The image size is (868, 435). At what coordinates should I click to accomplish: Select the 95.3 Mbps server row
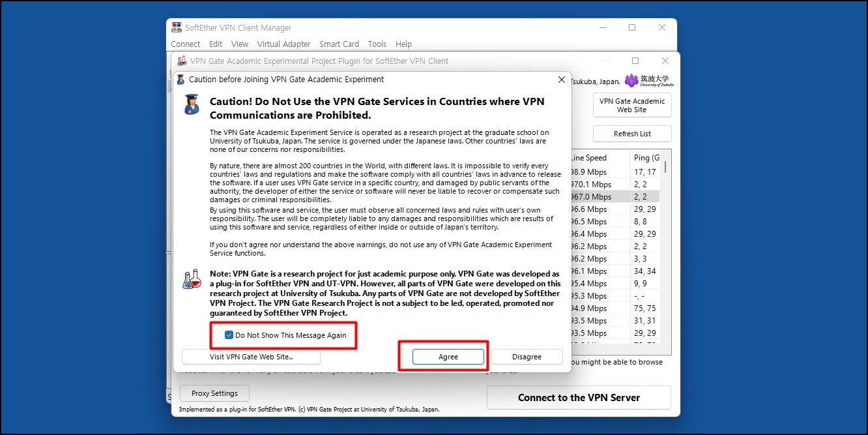(x=615, y=296)
